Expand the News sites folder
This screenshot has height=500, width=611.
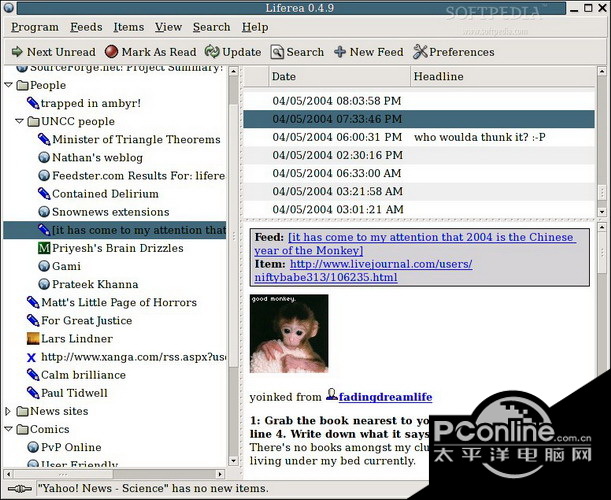[x=8, y=411]
